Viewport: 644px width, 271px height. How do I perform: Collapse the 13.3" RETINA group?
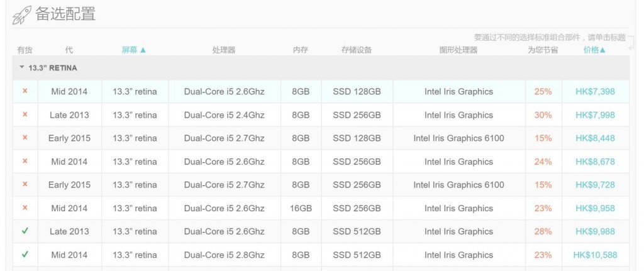(22, 67)
